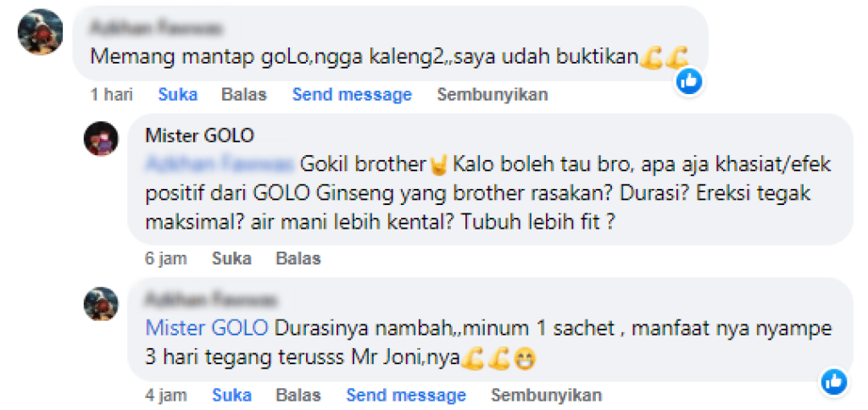
Task: Click like reaction icon on first comment
Action: [x=689, y=81]
